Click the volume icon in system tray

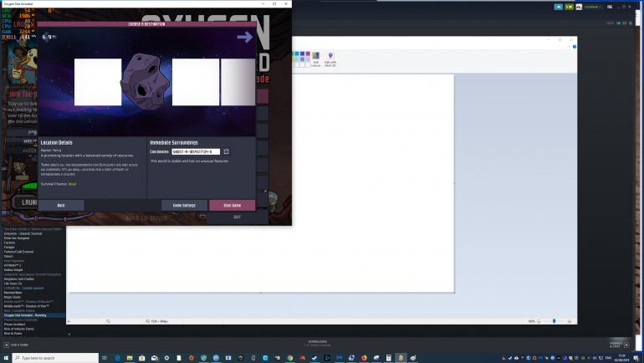(595, 358)
